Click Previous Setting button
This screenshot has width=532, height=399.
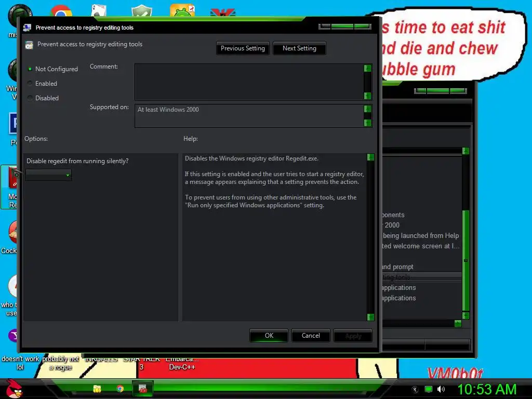(x=243, y=48)
